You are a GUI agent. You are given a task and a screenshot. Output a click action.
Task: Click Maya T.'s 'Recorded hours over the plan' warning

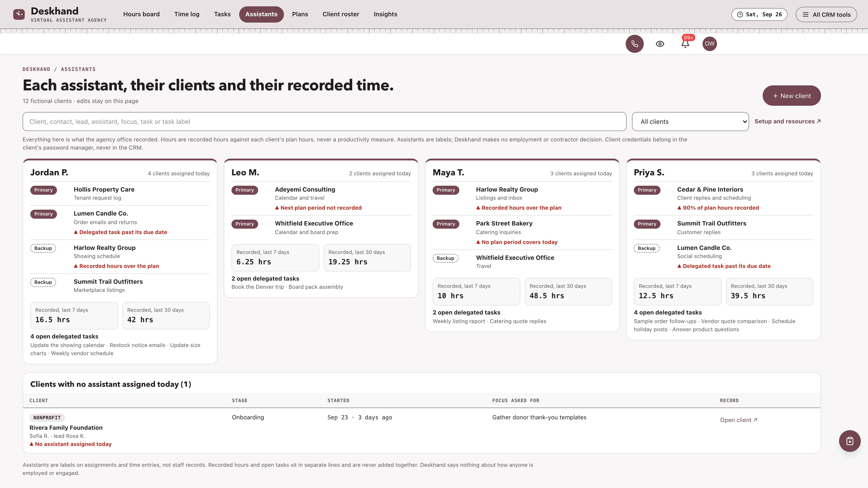[x=519, y=208]
